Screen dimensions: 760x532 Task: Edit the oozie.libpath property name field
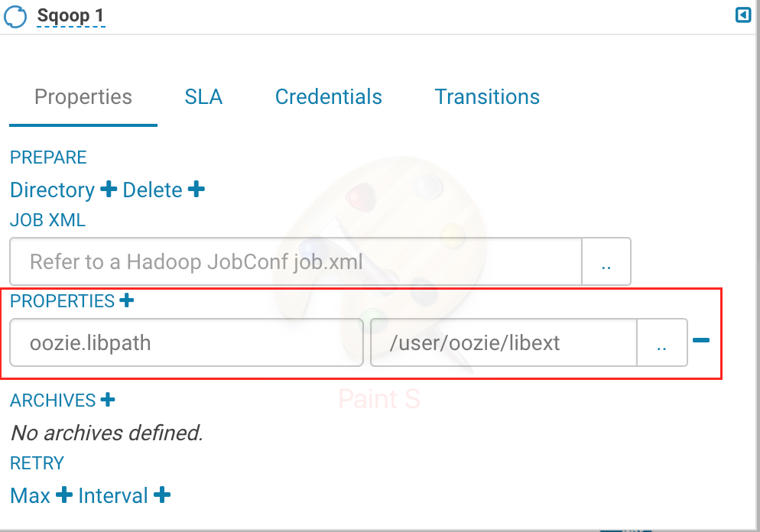tap(186, 342)
